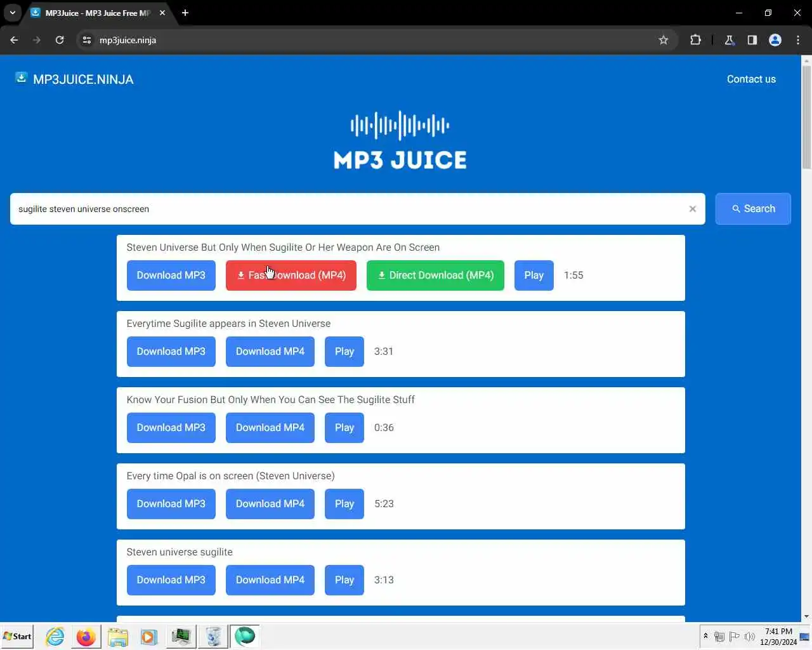Screen dimensions: 812x650
Task: Bookmark this page with star icon
Action: 664,40
